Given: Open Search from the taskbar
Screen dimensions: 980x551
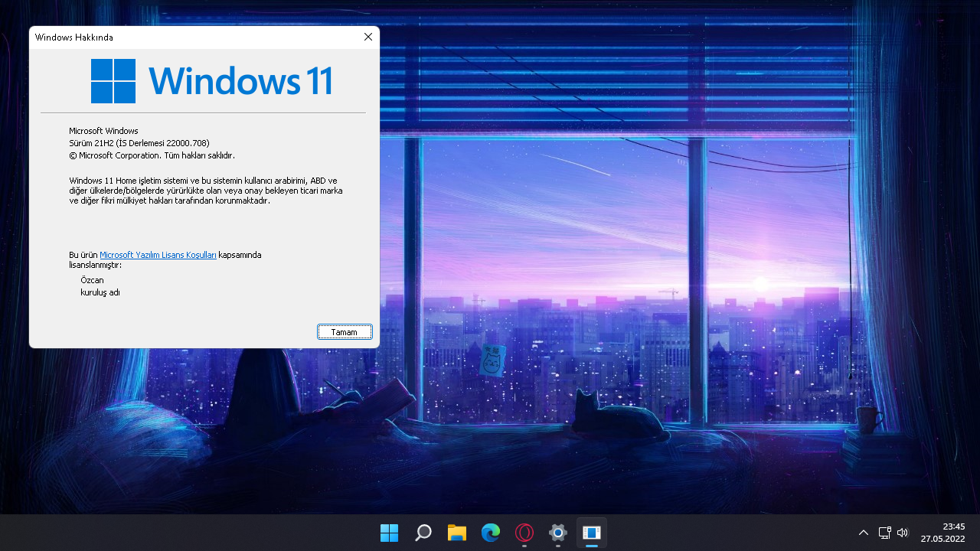Looking at the screenshot, I should (423, 533).
